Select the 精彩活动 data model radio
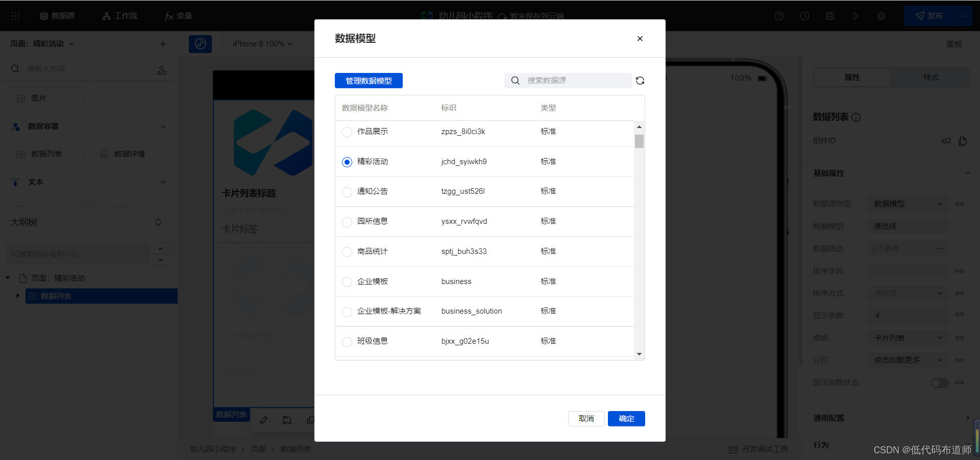This screenshot has height=460, width=980. click(x=347, y=162)
